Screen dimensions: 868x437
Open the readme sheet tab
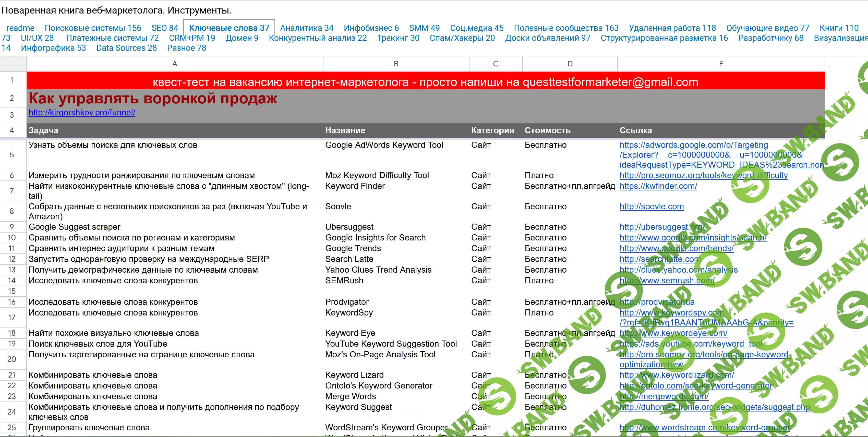pos(20,28)
